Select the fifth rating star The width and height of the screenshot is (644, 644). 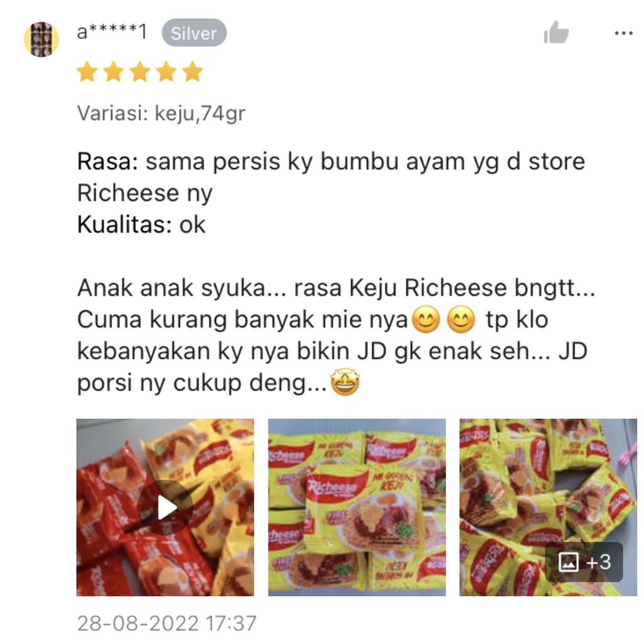coord(192,72)
